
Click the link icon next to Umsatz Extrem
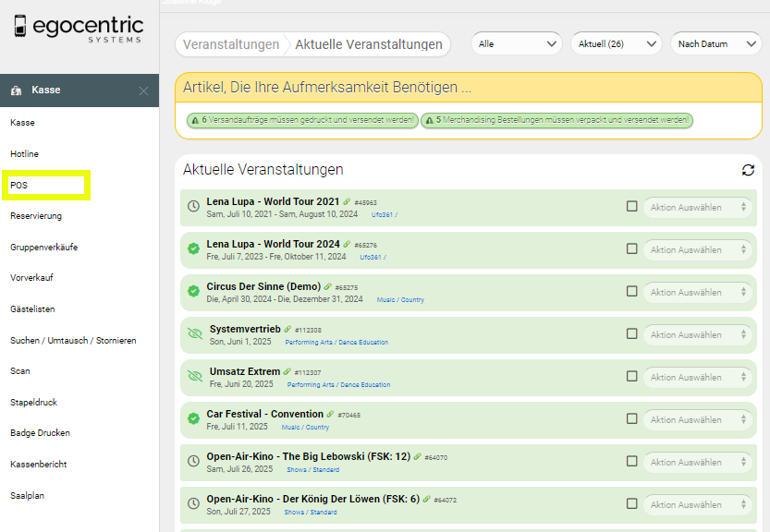click(x=287, y=371)
